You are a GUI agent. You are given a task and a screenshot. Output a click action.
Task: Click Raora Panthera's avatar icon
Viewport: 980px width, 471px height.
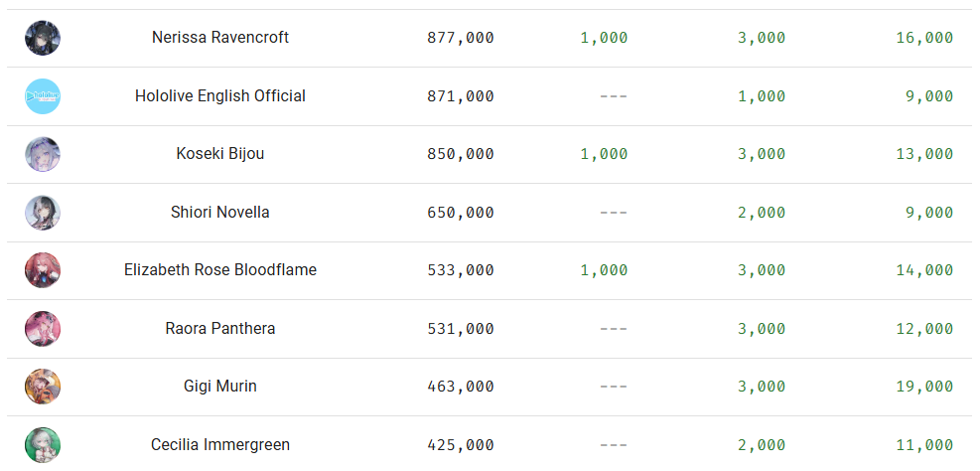pyautogui.click(x=43, y=329)
